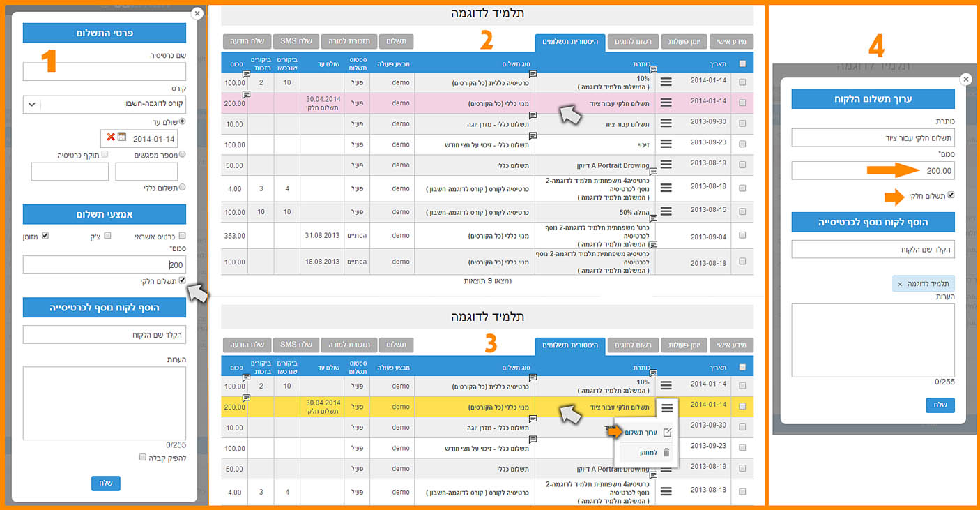Open the calendar picker icon beside date 2014-01-14
The width and height of the screenshot is (980, 510).
[x=122, y=137]
